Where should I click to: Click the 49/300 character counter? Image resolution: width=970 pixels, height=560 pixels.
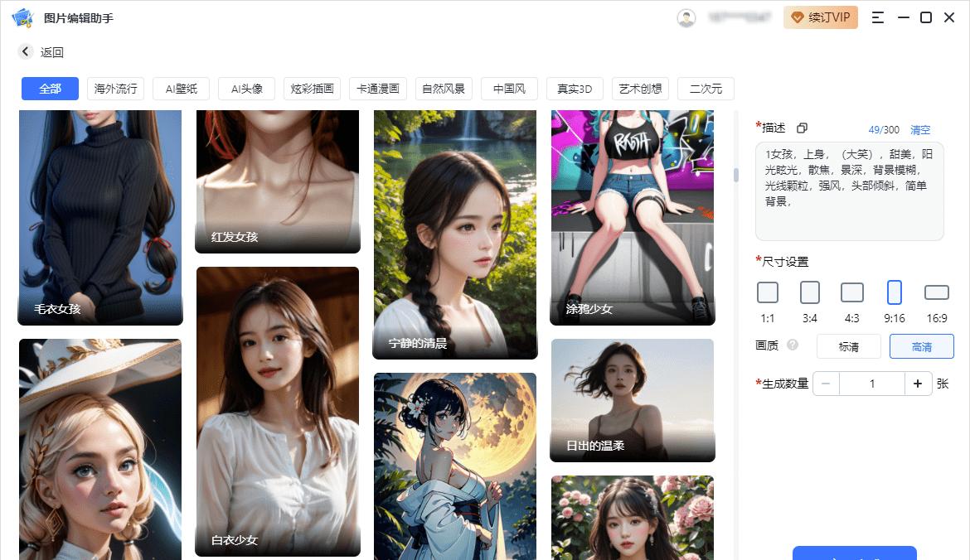tap(884, 130)
